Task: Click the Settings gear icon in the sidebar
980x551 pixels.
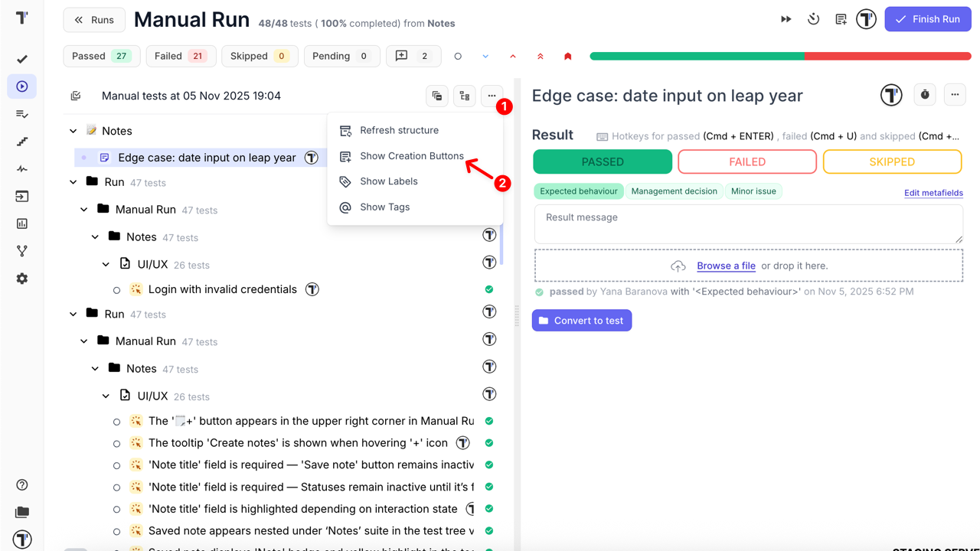Action: (22, 279)
